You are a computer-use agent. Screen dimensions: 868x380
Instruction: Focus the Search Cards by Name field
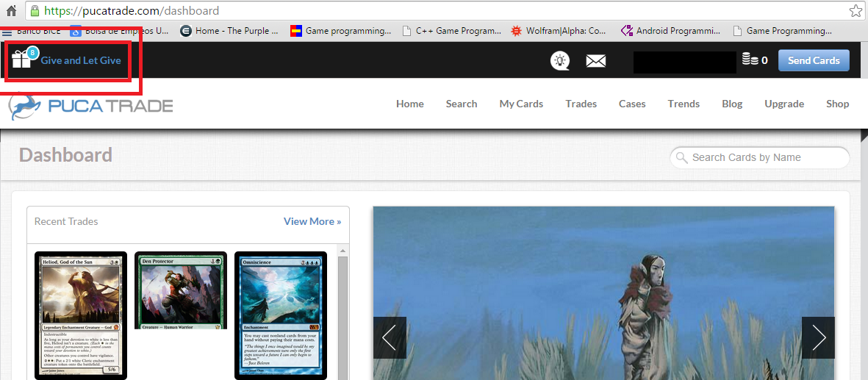(759, 157)
